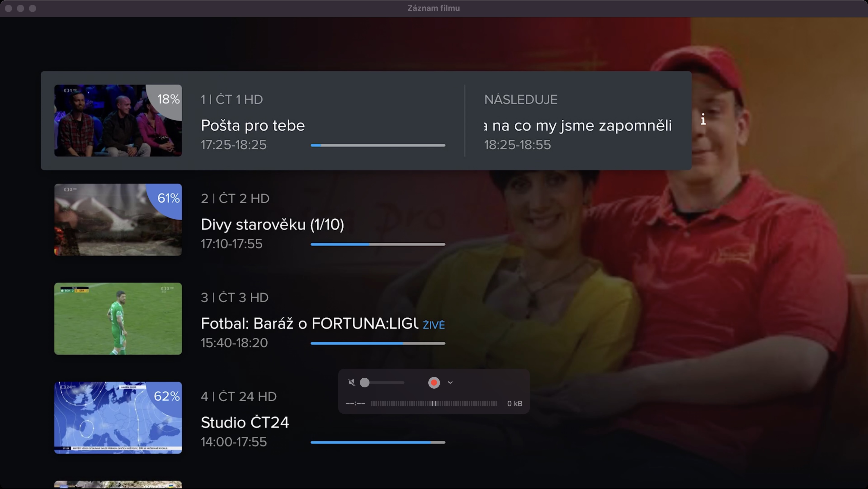This screenshot has height=489, width=868.
Task: Click the Studio ČT24 progress bar
Action: pos(378,443)
